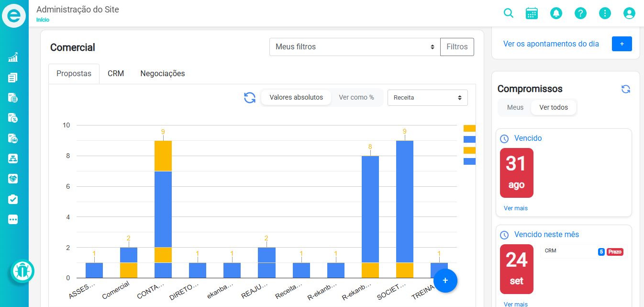Screen dimensions: 644x307
Task: Open the Receita dropdown
Action: (x=428, y=97)
